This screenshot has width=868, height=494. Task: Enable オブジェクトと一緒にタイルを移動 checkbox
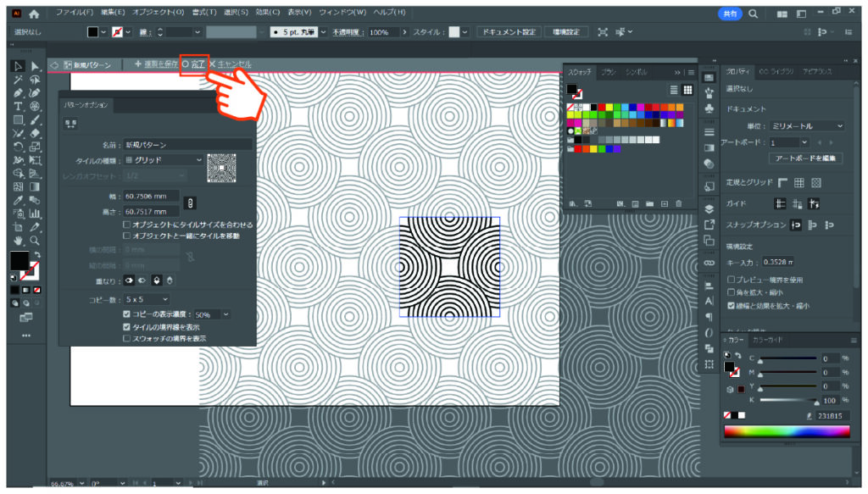(x=127, y=236)
